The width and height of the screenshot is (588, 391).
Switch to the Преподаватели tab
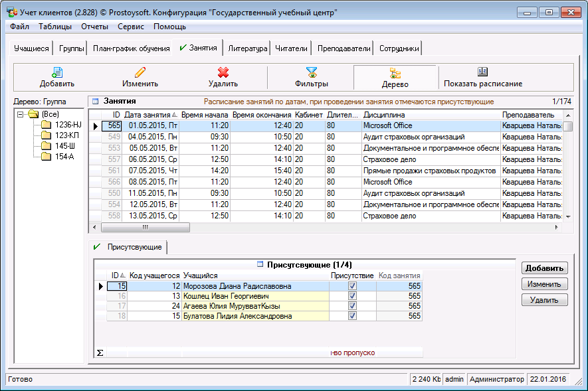[x=343, y=48]
